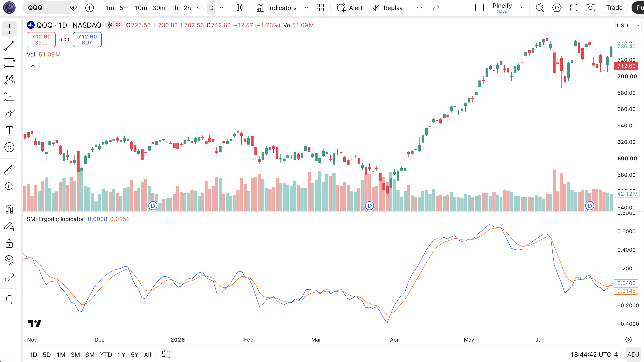The image size is (644, 362).
Task: Click the 712.60 BUY button
Action: (x=87, y=40)
